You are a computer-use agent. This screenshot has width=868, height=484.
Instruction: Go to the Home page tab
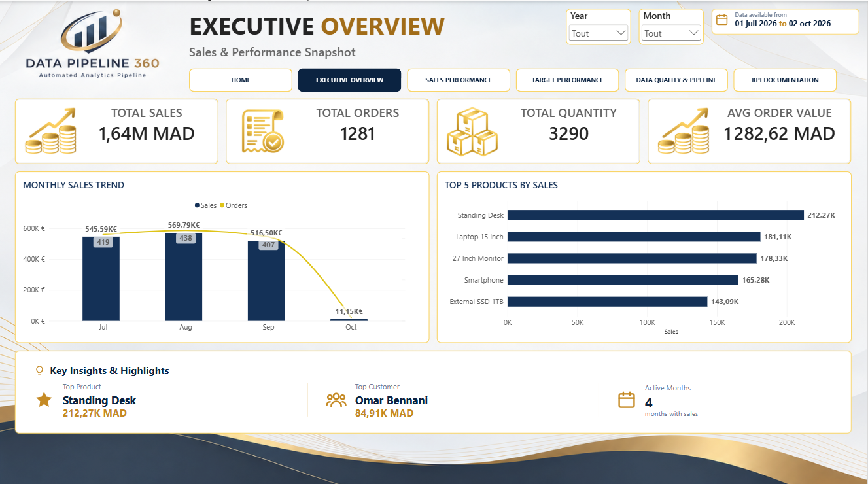coord(241,80)
